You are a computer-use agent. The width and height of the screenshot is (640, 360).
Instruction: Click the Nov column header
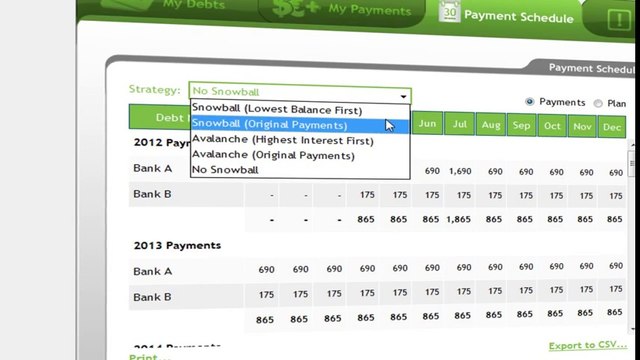pos(582,127)
